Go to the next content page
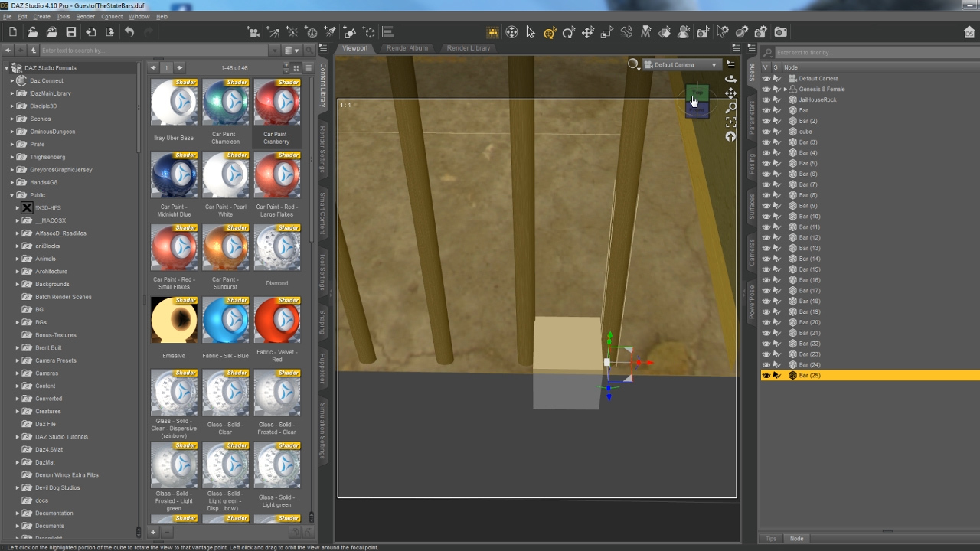Screen dimensions: 980x551 (x=181, y=68)
